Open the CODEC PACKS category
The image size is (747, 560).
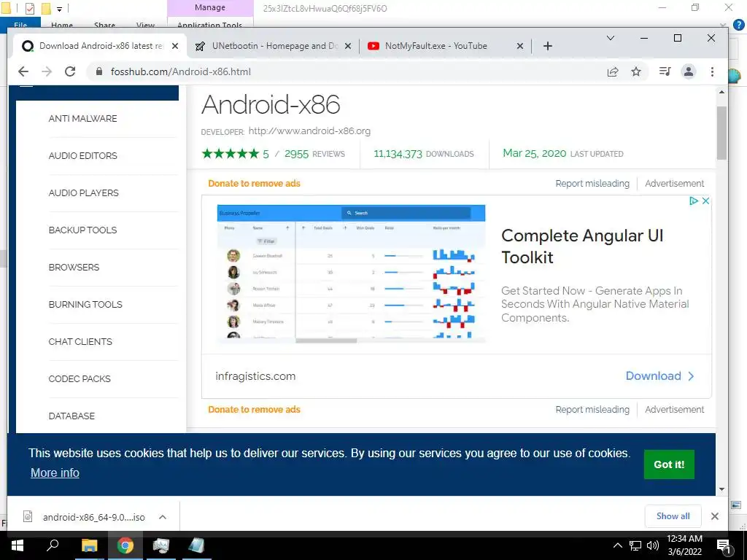pos(79,378)
